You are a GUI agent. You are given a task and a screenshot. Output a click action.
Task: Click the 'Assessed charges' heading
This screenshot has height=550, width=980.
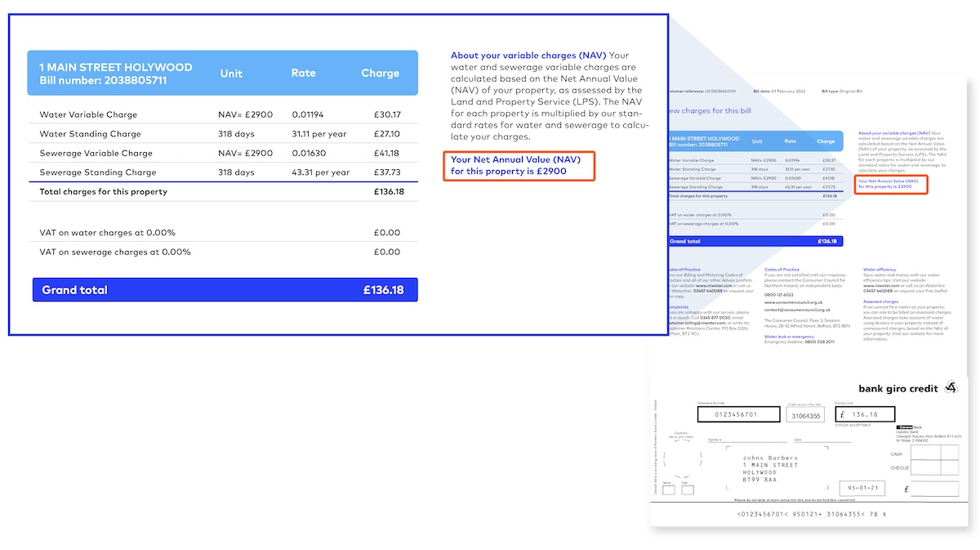point(880,301)
